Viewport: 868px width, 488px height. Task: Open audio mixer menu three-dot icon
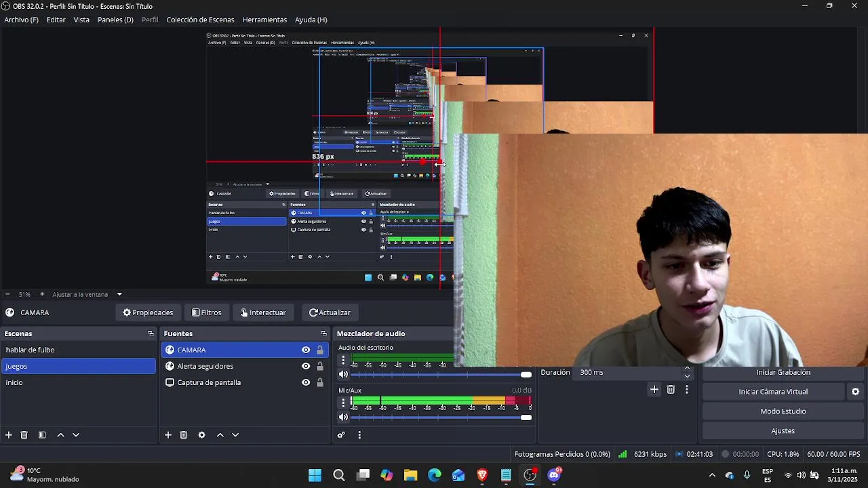(359, 435)
